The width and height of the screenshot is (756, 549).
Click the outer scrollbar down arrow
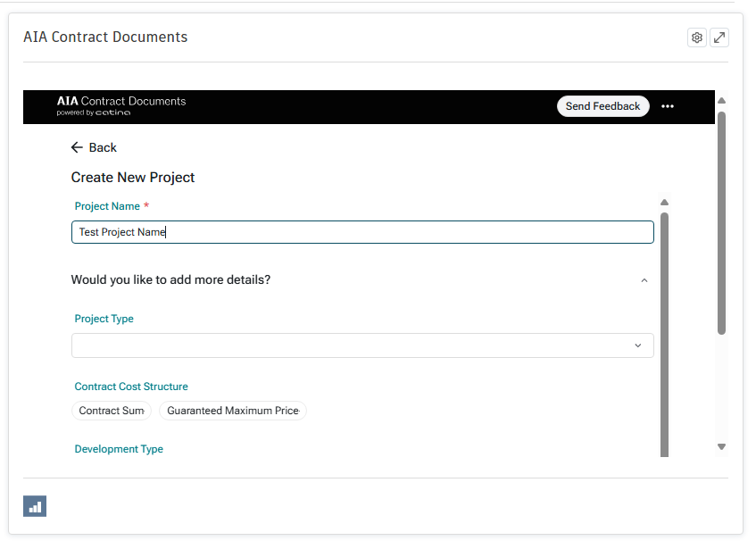[721, 447]
